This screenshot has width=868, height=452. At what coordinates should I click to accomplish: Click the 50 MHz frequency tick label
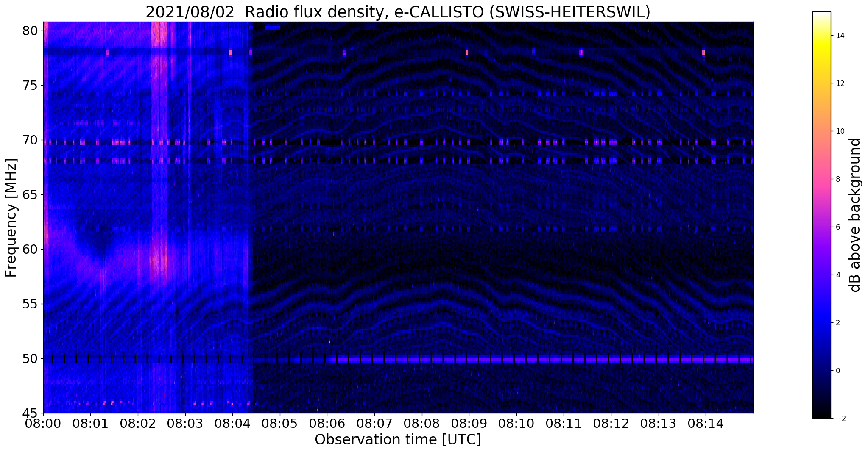(x=31, y=358)
